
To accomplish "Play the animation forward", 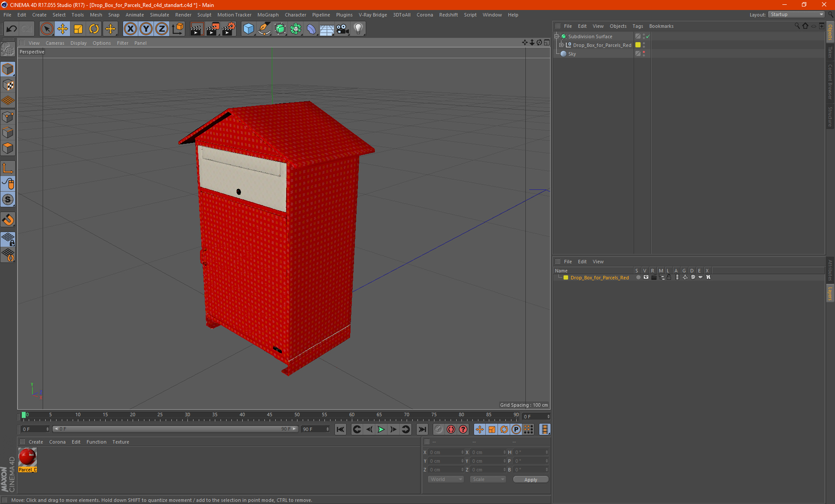I will [381, 429].
